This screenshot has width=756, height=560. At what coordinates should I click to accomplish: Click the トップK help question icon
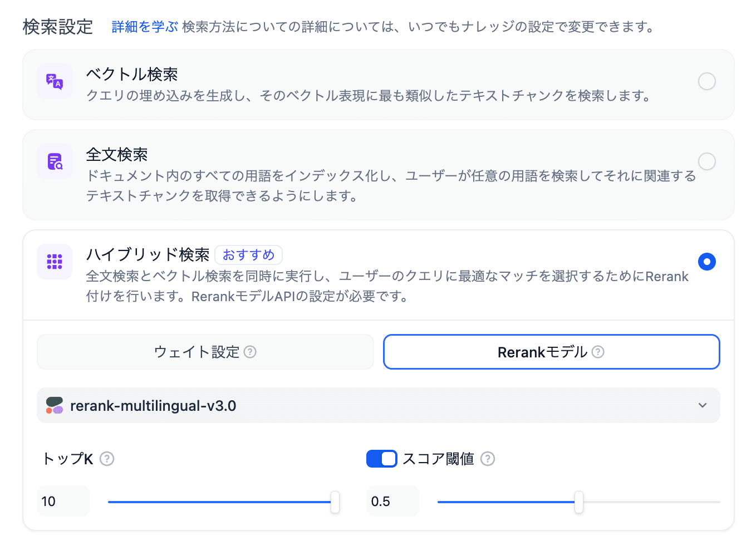coord(107,459)
